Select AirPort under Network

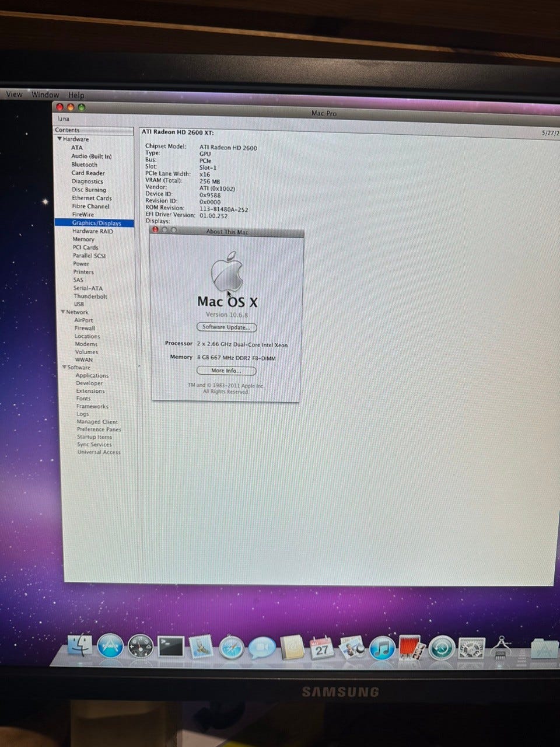click(x=83, y=320)
